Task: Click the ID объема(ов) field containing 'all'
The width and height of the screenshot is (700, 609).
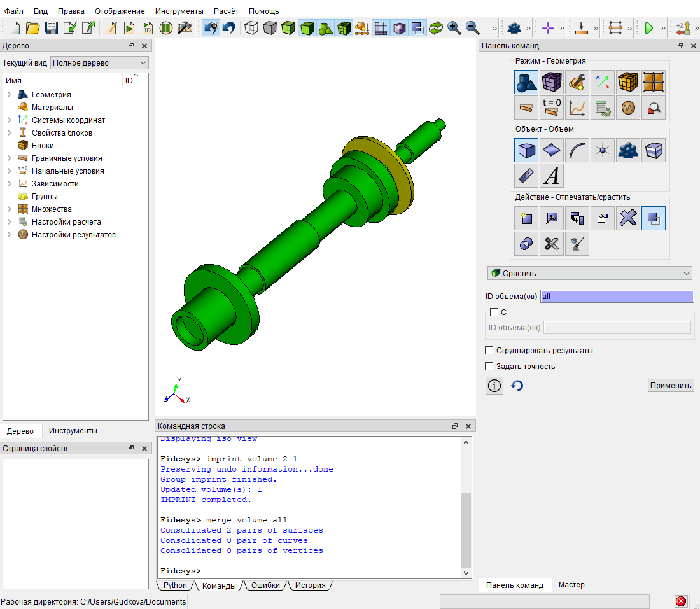Action: point(617,296)
